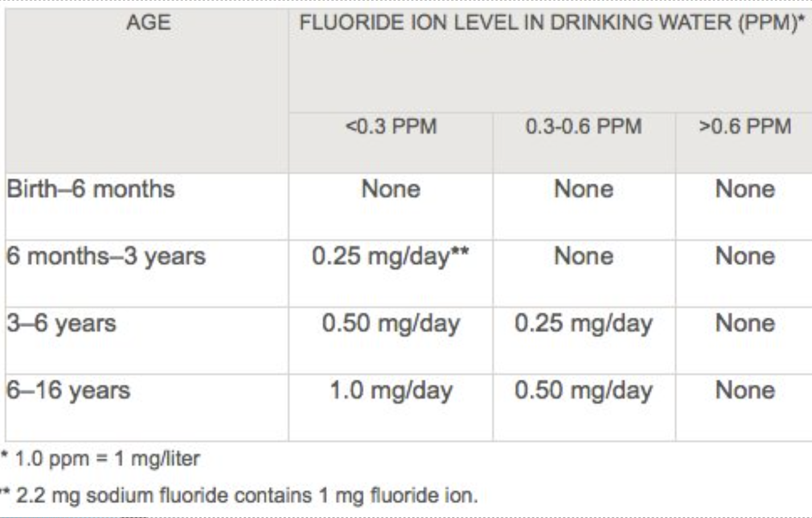Select the 0.25 mg/day cell in 3–6 years row
The image size is (812, 518).
click(x=584, y=324)
